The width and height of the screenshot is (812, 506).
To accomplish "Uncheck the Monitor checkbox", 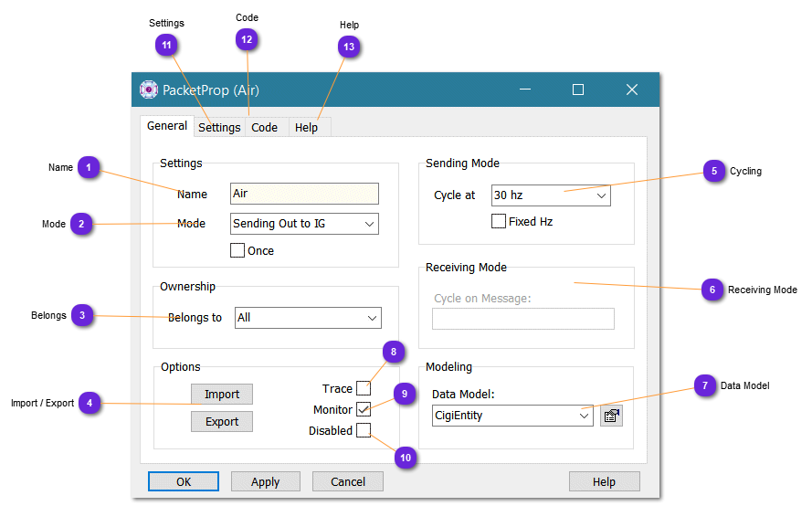I will point(364,409).
